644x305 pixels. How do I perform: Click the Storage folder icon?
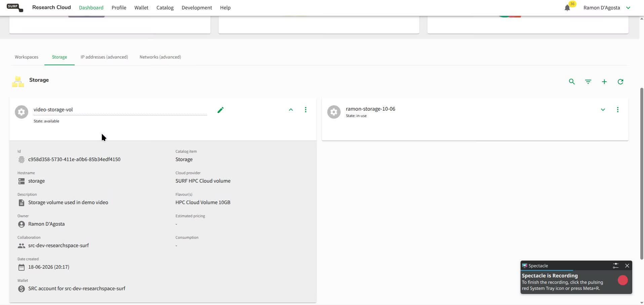[x=18, y=82]
